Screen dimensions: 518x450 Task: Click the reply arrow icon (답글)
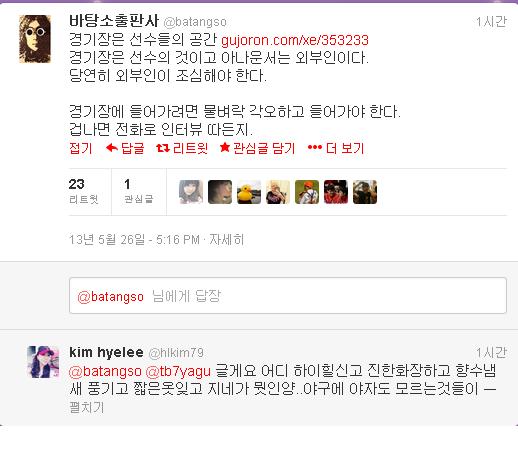click(112, 147)
